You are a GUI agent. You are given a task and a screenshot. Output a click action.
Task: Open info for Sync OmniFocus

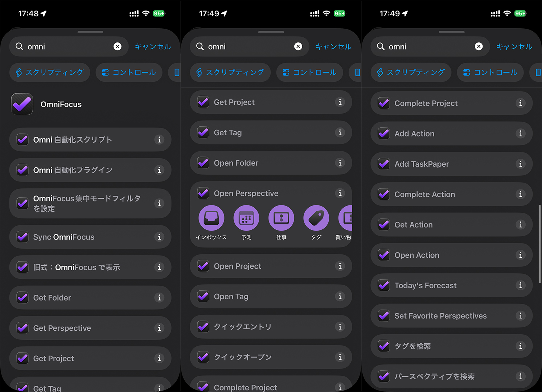159,237
